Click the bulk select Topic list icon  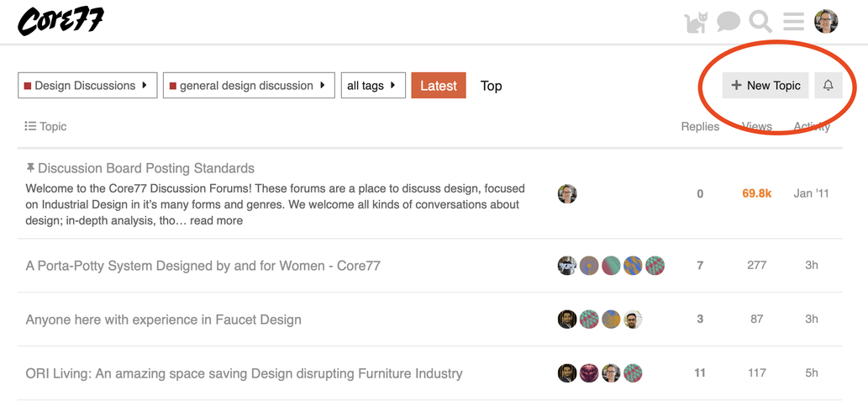[30, 126]
